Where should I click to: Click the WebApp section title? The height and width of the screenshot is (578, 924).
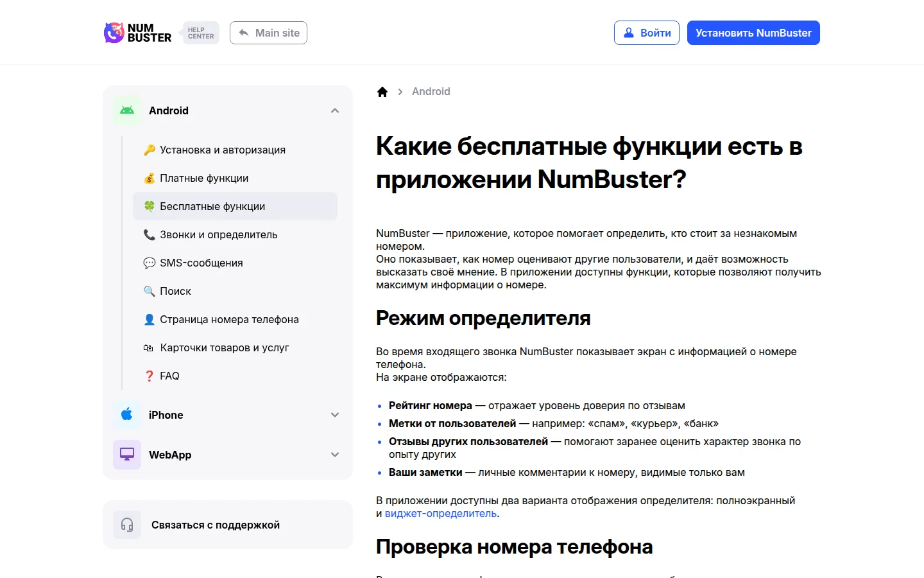coord(170,455)
